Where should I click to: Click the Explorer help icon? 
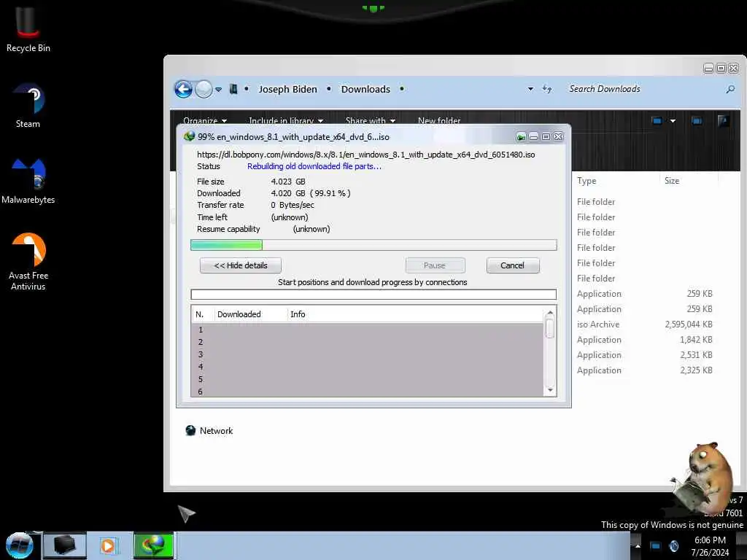[723, 121]
